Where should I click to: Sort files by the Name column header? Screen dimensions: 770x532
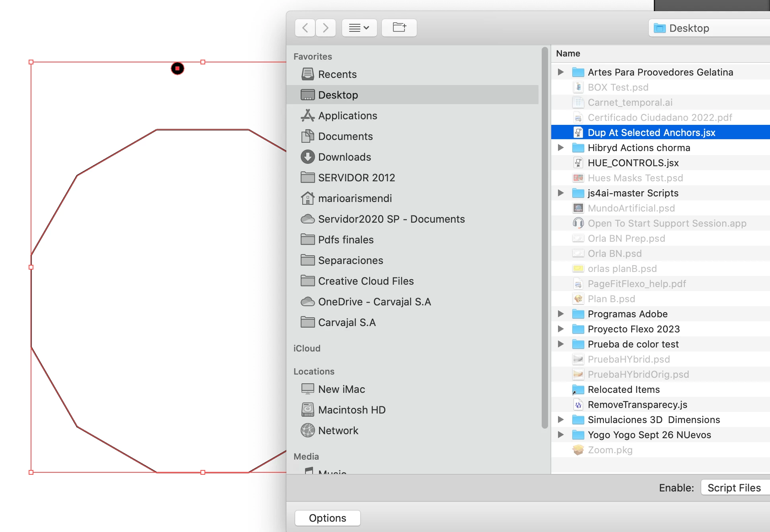[x=568, y=54]
